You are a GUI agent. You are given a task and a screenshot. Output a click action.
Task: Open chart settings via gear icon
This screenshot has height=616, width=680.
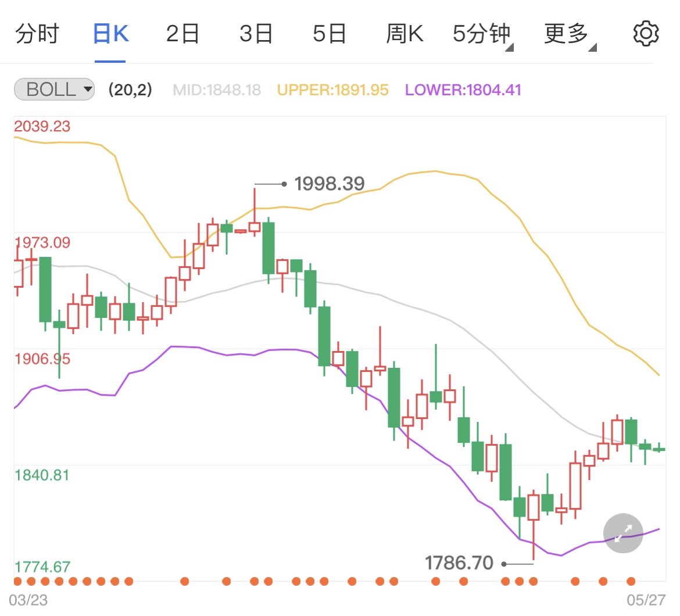pos(645,34)
